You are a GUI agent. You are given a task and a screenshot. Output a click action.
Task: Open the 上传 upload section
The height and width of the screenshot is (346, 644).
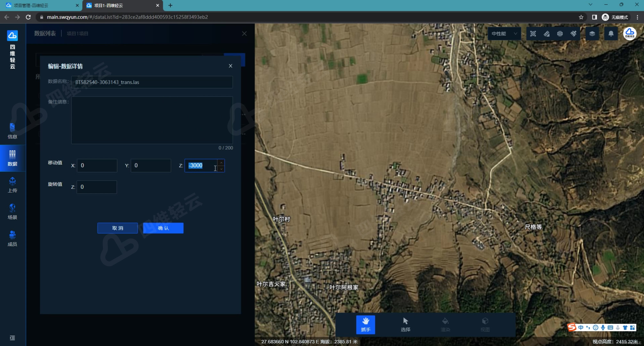coord(12,185)
